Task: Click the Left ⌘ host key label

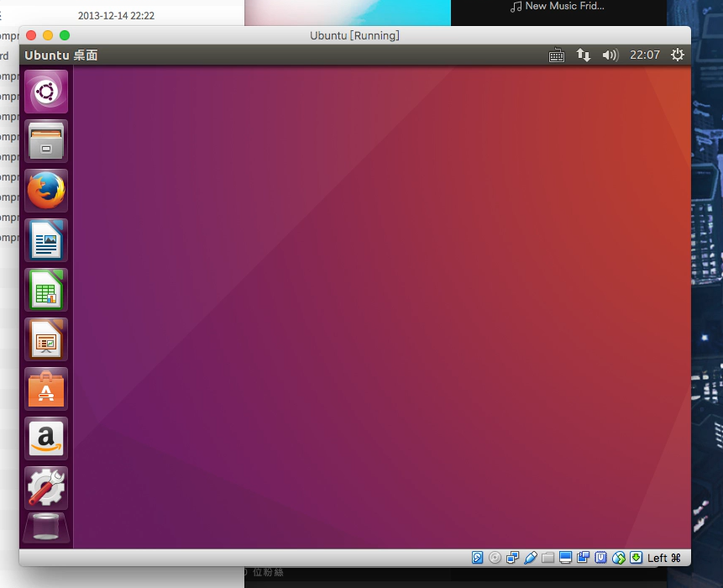Action: tap(664, 558)
